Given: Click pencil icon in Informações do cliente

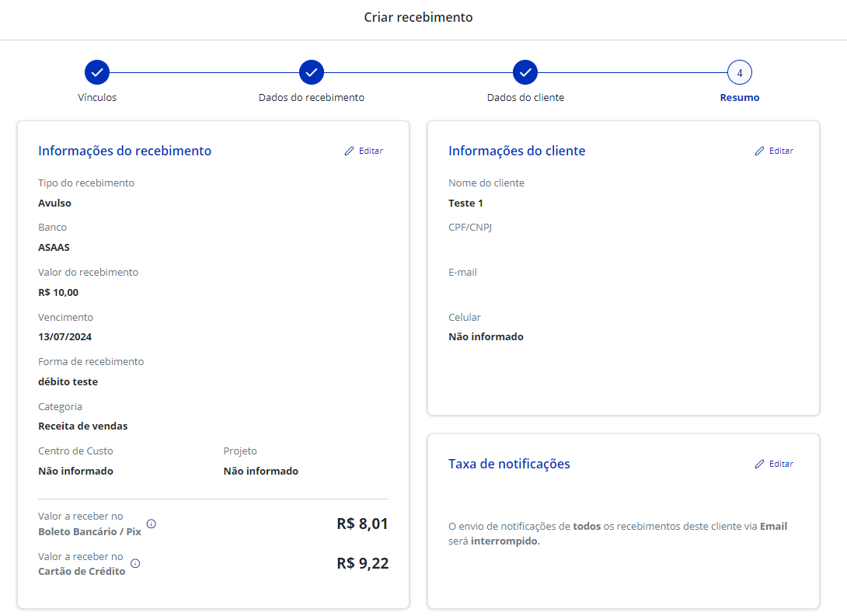Looking at the screenshot, I should (759, 151).
